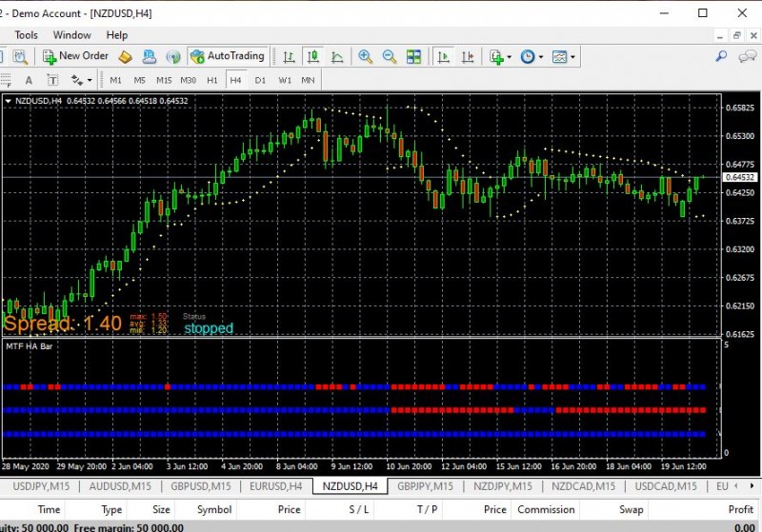Tile chart windows with grid icon
The width and height of the screenshot is (762, 532).
pyautogui.click(x=413, y=57)
